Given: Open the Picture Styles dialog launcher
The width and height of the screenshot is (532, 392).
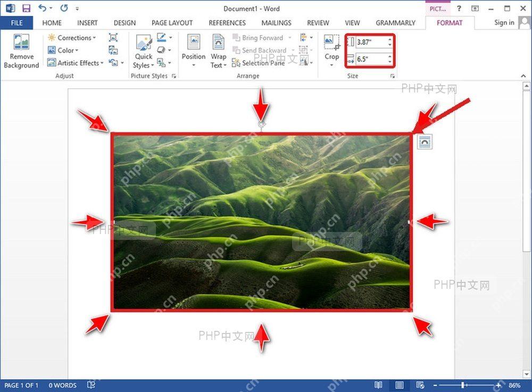Looking at the screenshot, I should 174,76.
